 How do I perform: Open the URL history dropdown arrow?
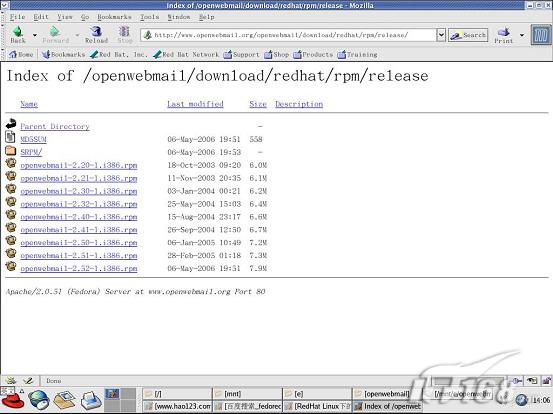tap(441, 35)
